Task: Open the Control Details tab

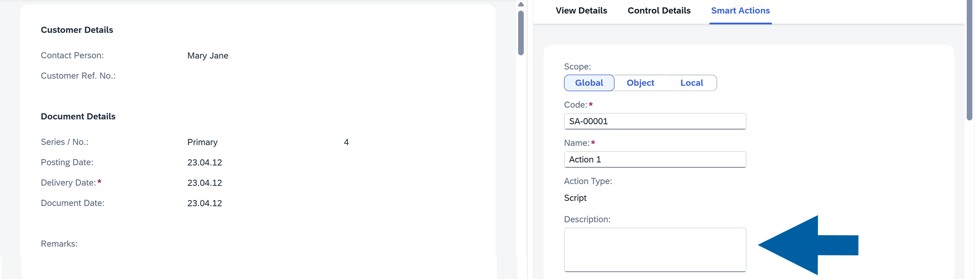Action: coord(659,10)
